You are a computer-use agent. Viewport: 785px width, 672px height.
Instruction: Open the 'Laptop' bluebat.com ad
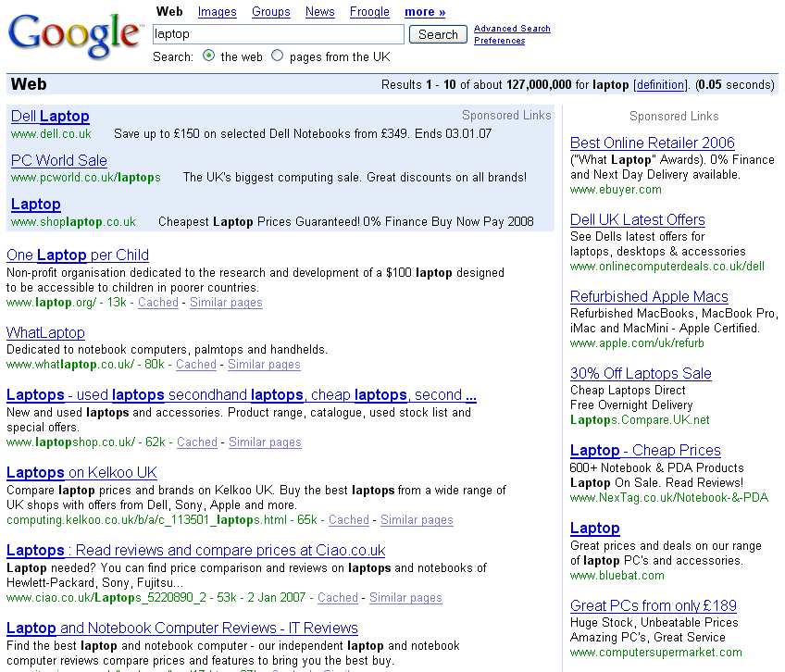coord(594,528)
